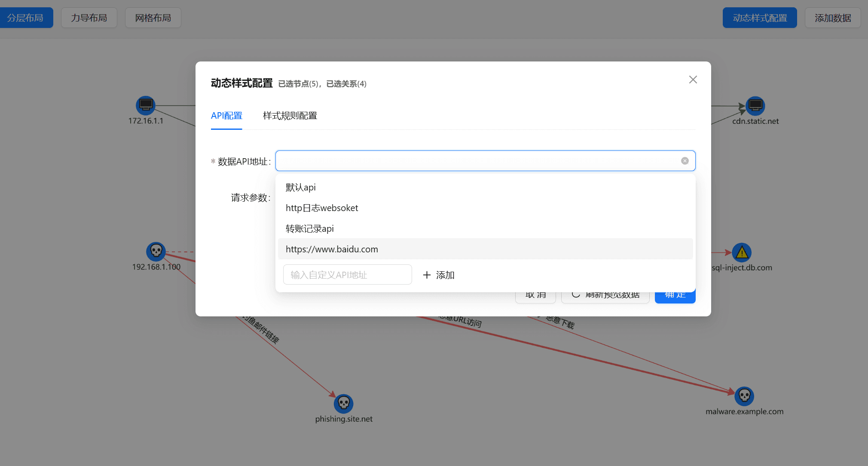Click the 172.16.1.1 computer node icon

(x=146, y=105)
